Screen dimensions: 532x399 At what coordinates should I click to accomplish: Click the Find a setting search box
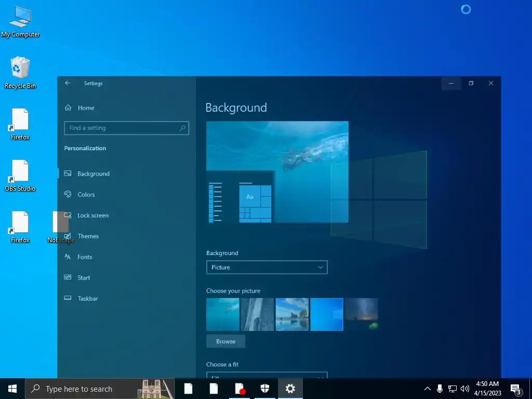click(x=126, y=128)
